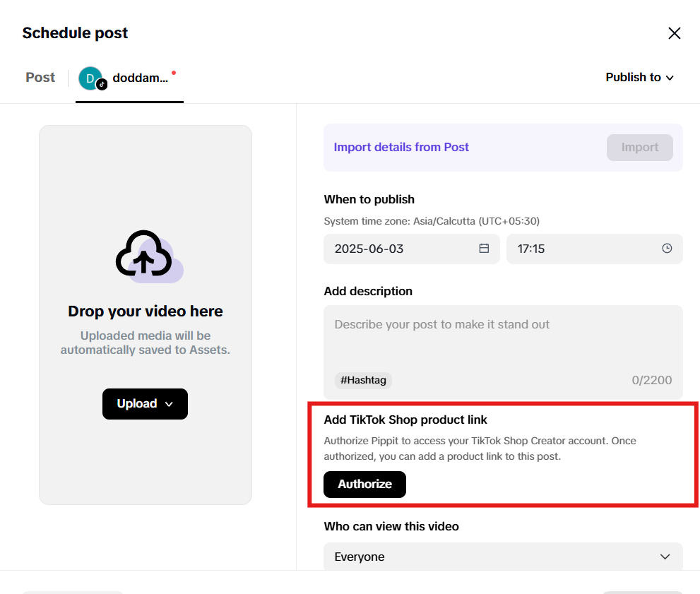700x594 pixels.
Task: Expand the Publish to dropdown
Action: click(x=639, y=77)
